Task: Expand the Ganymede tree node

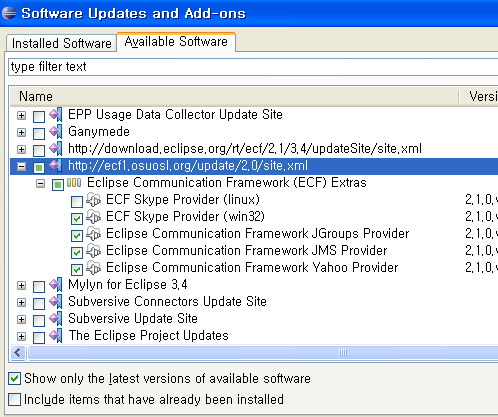Action: point(21,133)
